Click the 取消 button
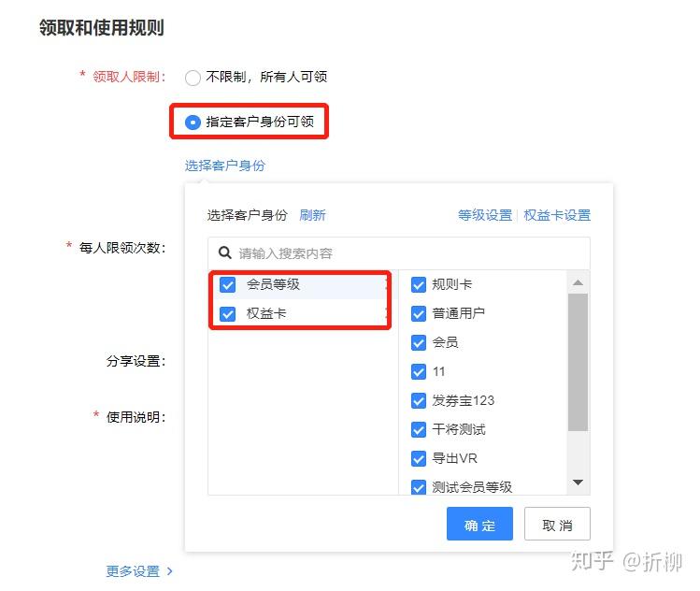Image resolution: width=700 pixels, height=591 pixels. tap(557, 524)
